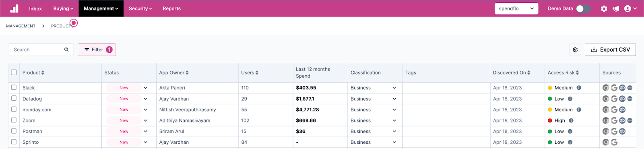Open the Security menu

(x=140, y=8)
